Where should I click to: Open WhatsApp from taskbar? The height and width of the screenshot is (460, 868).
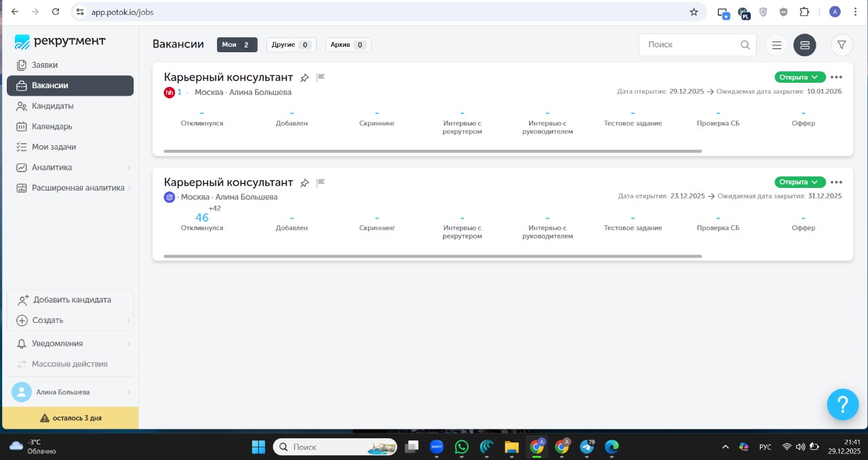(x=462, y=447)
